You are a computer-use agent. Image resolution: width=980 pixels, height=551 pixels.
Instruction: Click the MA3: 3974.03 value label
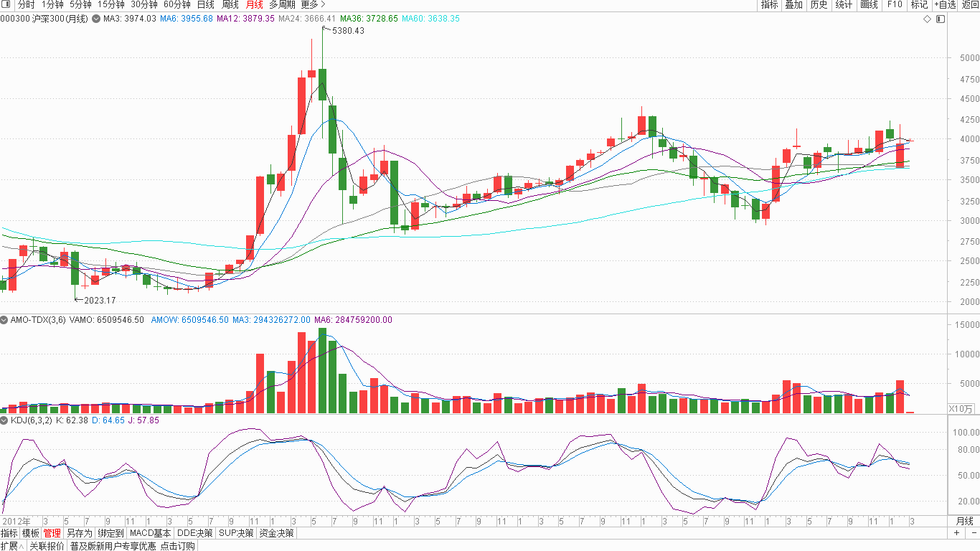(x=130, y=19)
